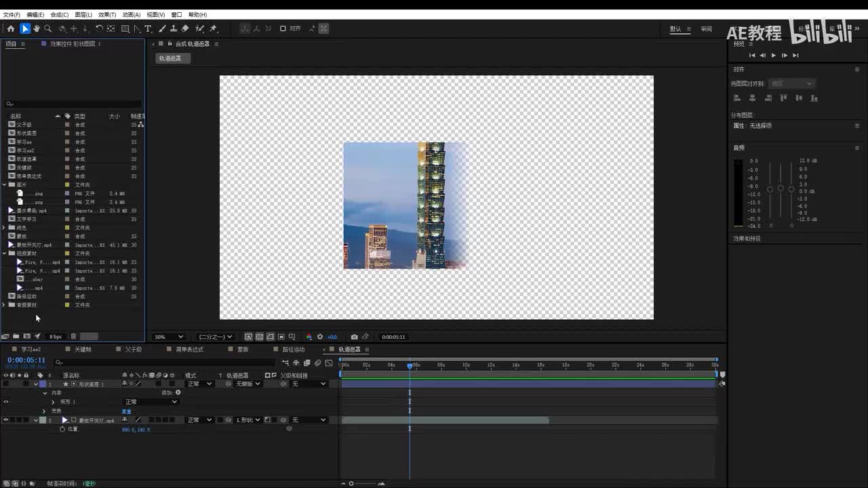The height and width of the screenshot is (488, 868).
Task: Jump to last frame in preview panel
Action: click(795, 56)
